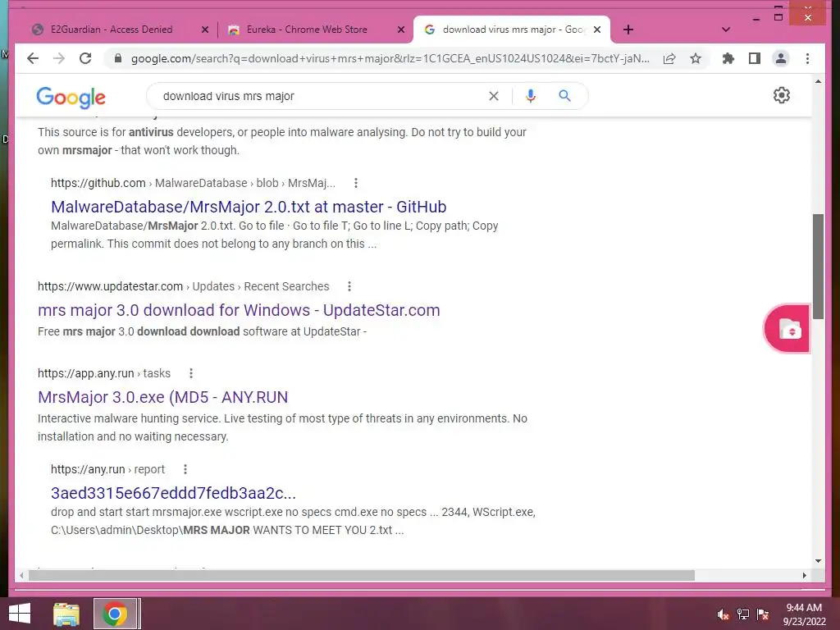
Task: Switch to E2Guardian - Access Denied tab
Action: coord(112,30)
